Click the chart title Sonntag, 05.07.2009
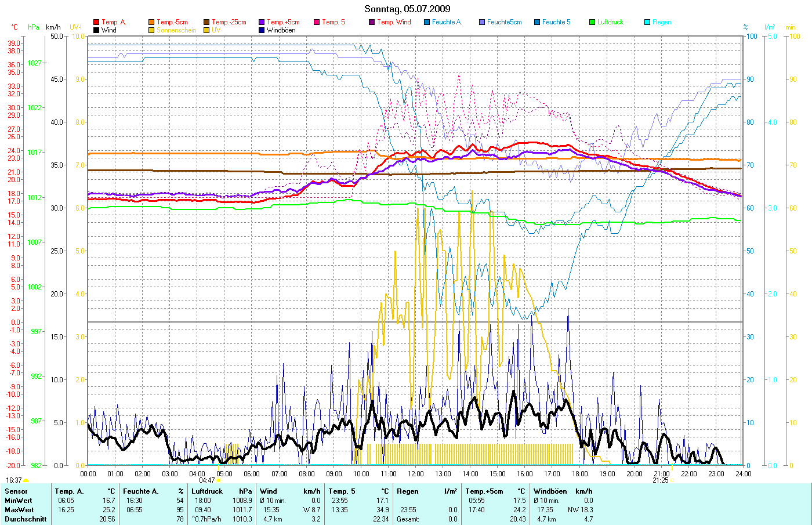812x525 pixels. point(407,9)
